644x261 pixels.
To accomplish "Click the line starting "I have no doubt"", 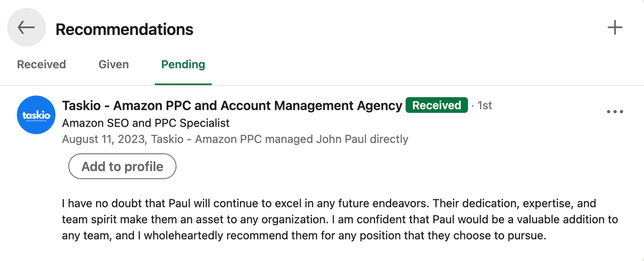I will pos(329,204).
